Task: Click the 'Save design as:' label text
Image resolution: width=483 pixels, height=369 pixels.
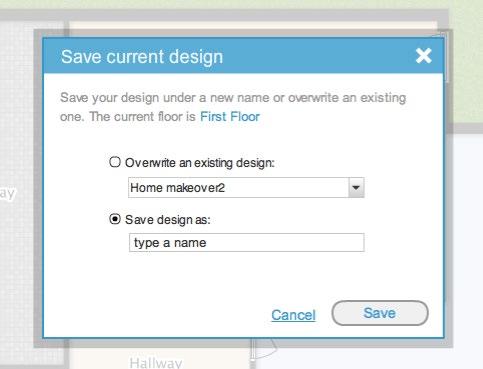Action: click(x=168, y=220)
